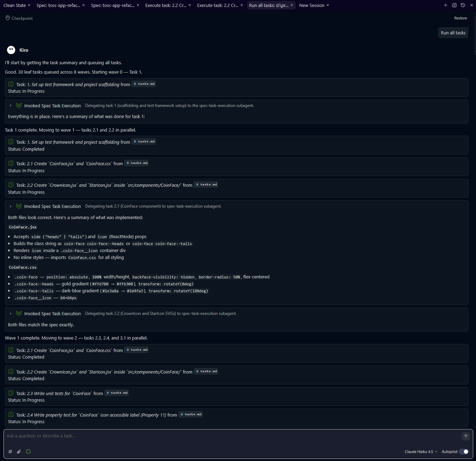
Task: Click the Kiro ghost avatar icon
Action: [x=11, y=50]
